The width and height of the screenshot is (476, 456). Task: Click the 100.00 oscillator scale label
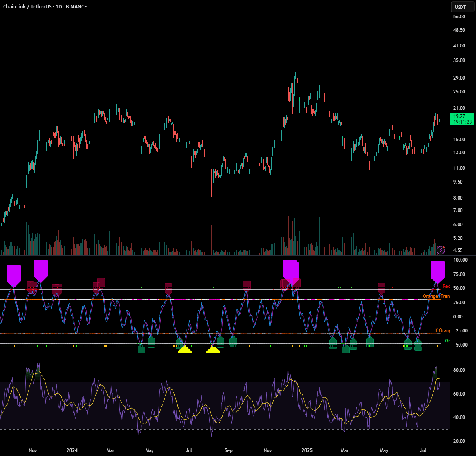[460, 260]
